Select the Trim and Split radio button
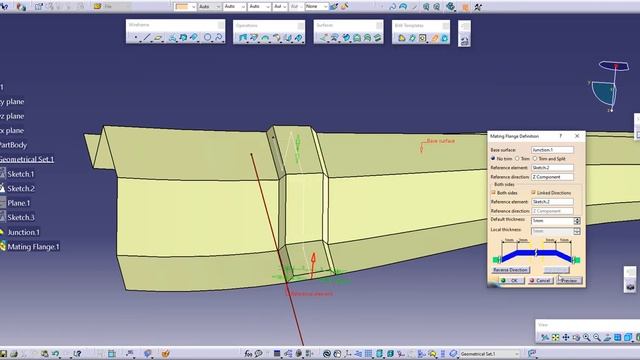Image resolution: width=640 pixels, height=360 pixels. 535,158
